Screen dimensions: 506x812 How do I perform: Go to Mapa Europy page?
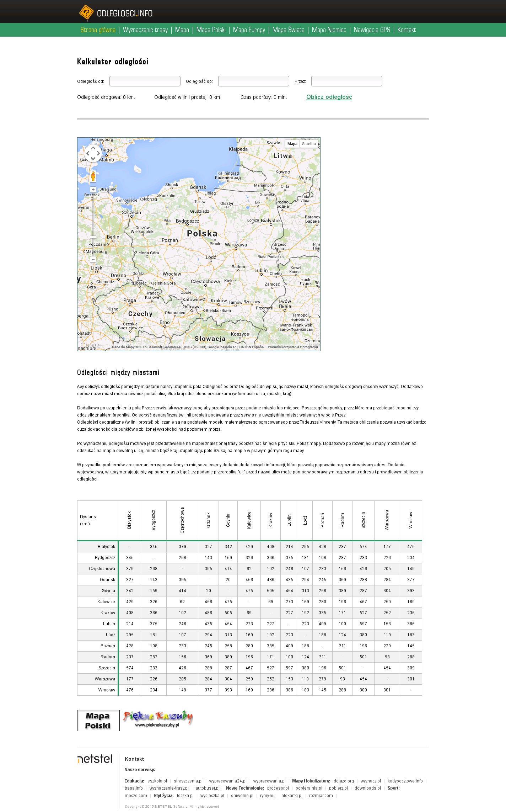coord(249,30)
